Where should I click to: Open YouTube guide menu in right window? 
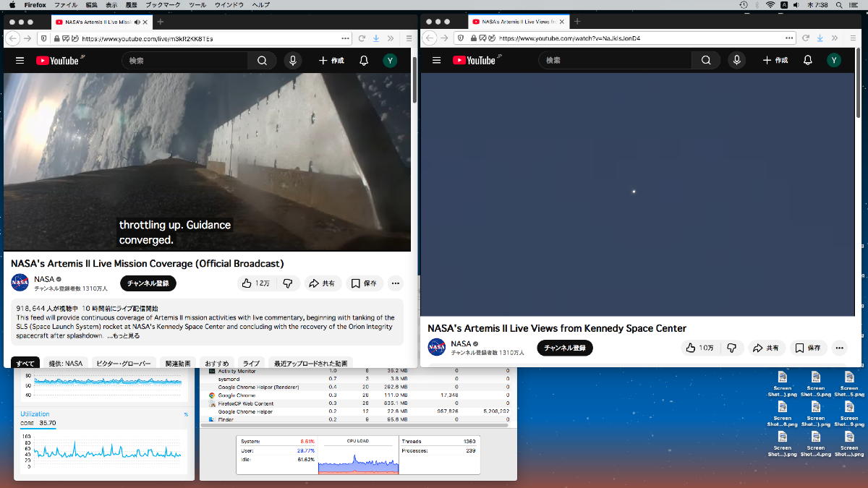point(436,61)
